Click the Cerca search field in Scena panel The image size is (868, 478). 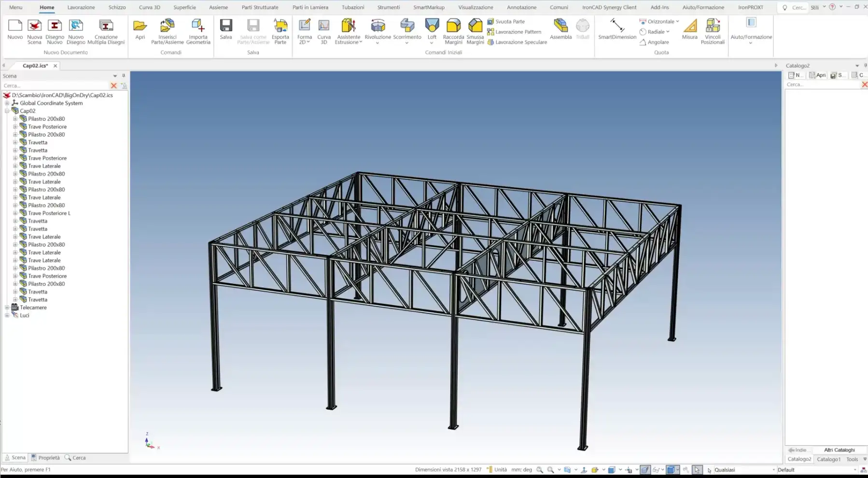(x=56, y=85)
